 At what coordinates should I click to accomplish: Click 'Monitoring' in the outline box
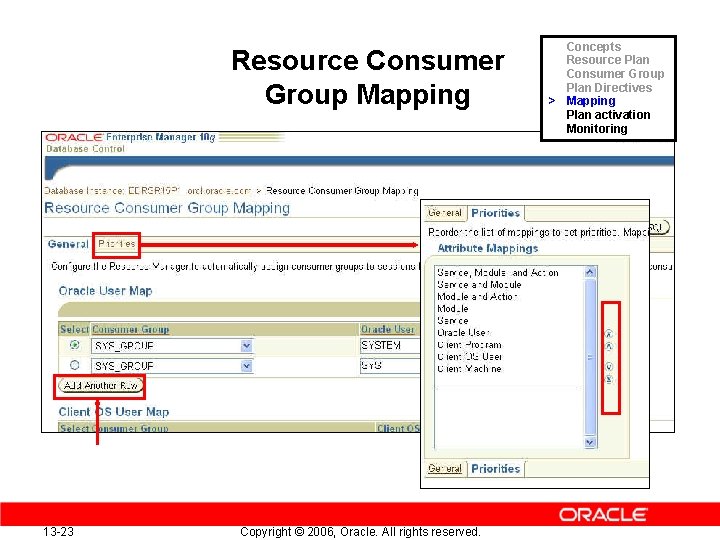tap(596, 129)
